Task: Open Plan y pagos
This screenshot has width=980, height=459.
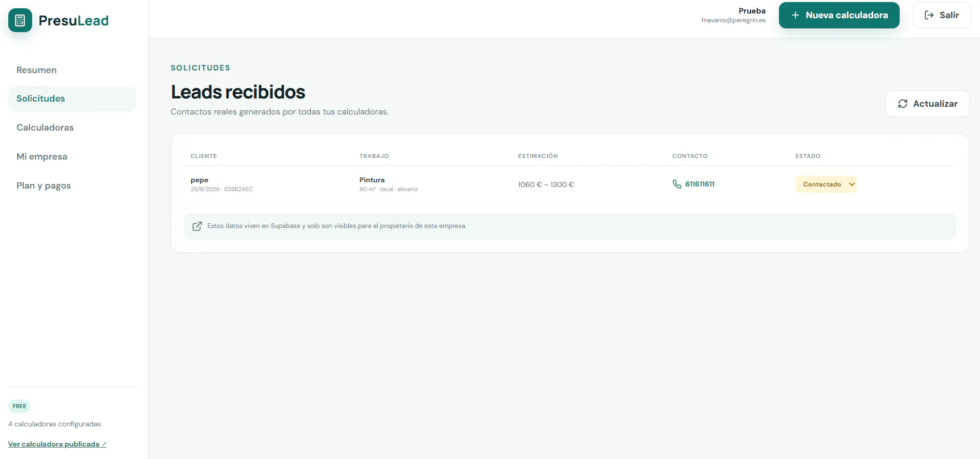Action: point(44,185)
